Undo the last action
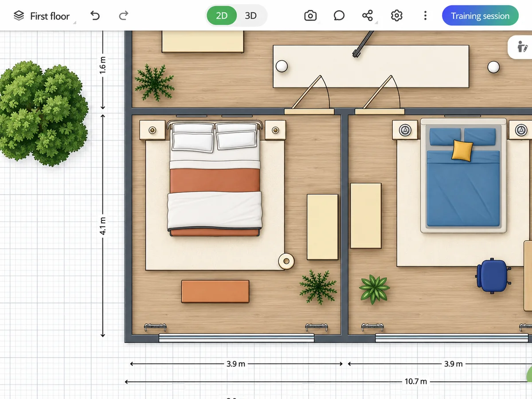532x399 pixels. tap(95, 16)
